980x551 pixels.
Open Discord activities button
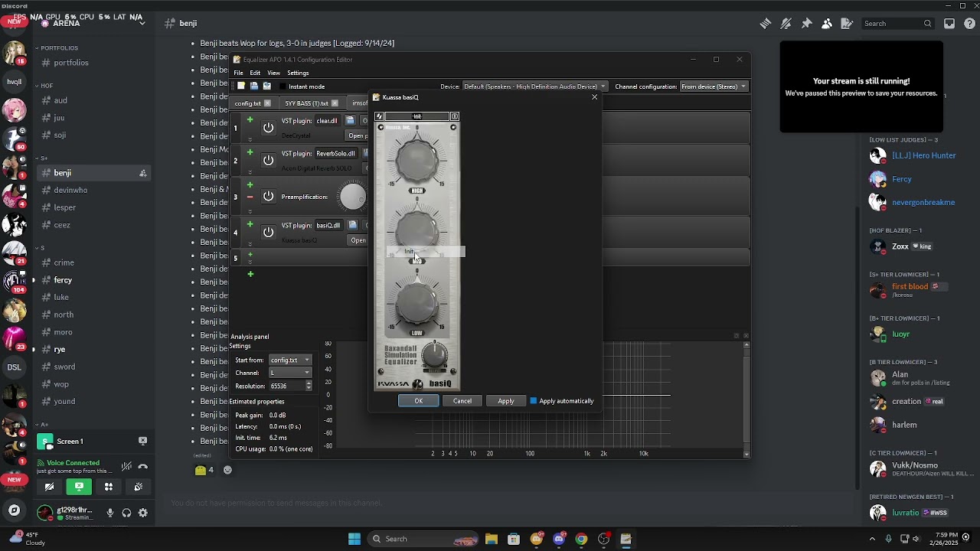(109, 487)
